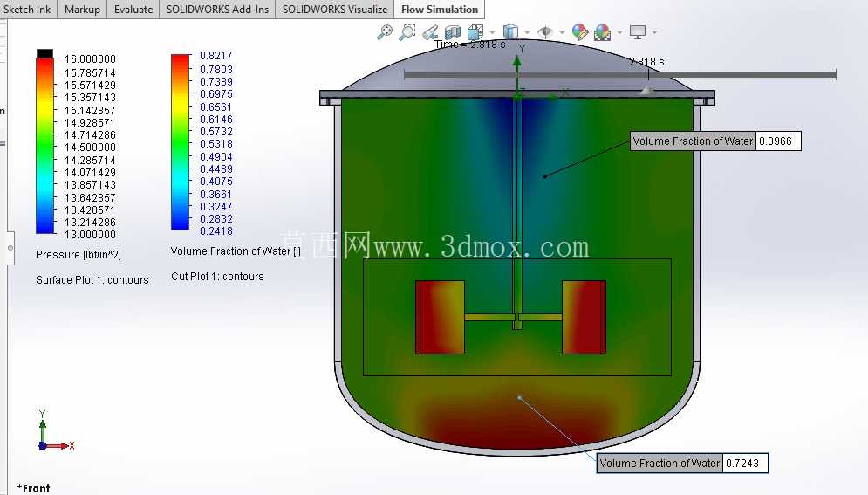Click the Flow Simulation tab
This screenshot has width=868, height=495.
coord(440,10)
